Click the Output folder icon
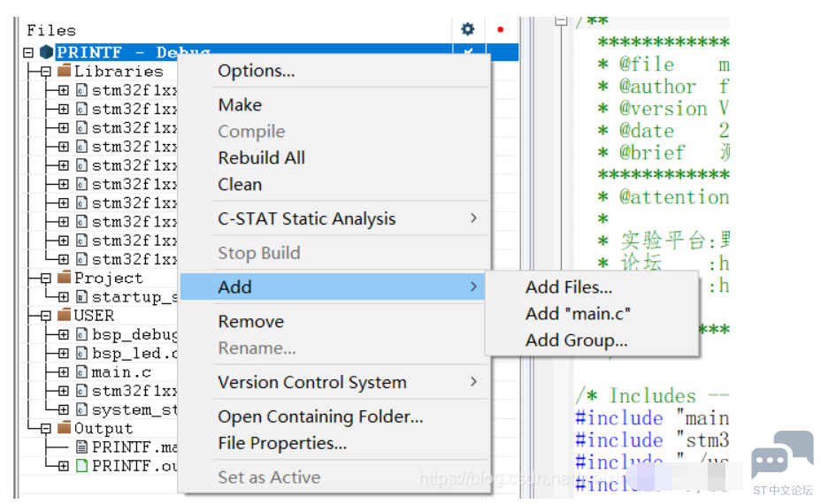The height and width of the screenshot is (504, 821). (64, 428)
